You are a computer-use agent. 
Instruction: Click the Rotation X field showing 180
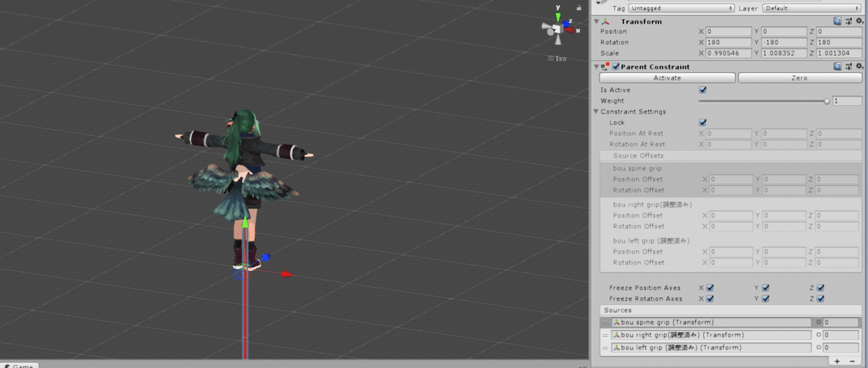[x=729, y=42]
